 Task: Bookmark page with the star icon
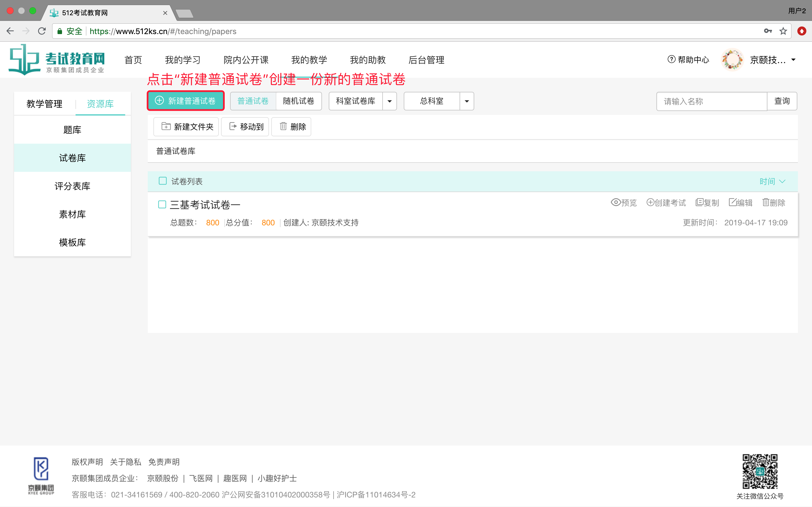[783, 31]
